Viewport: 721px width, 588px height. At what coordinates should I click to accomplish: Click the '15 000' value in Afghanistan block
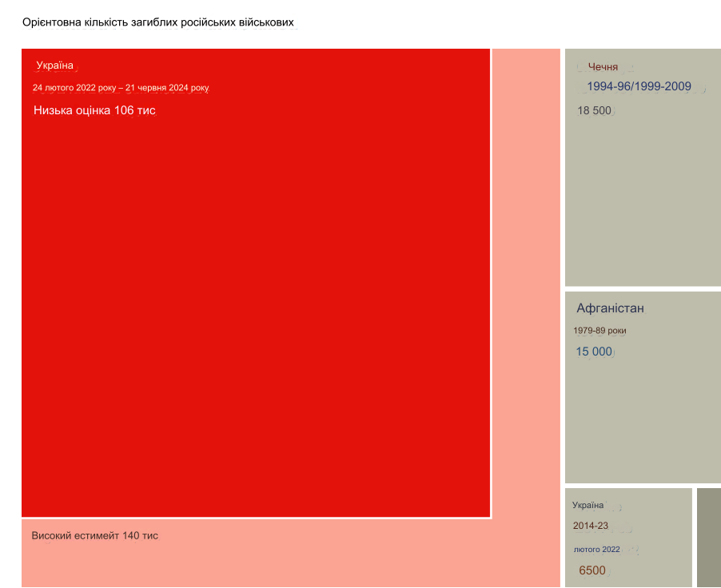pyautogui.click(x=594, y=352)
